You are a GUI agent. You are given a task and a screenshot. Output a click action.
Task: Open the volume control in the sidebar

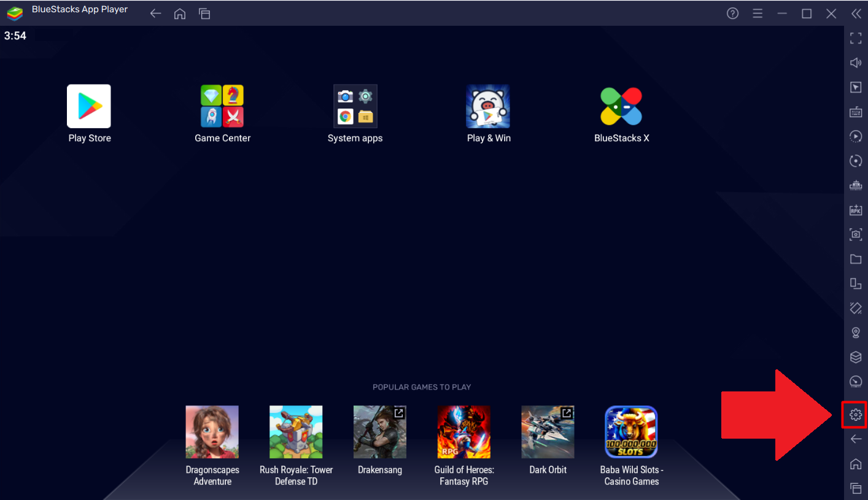click(x=856, y=63)
